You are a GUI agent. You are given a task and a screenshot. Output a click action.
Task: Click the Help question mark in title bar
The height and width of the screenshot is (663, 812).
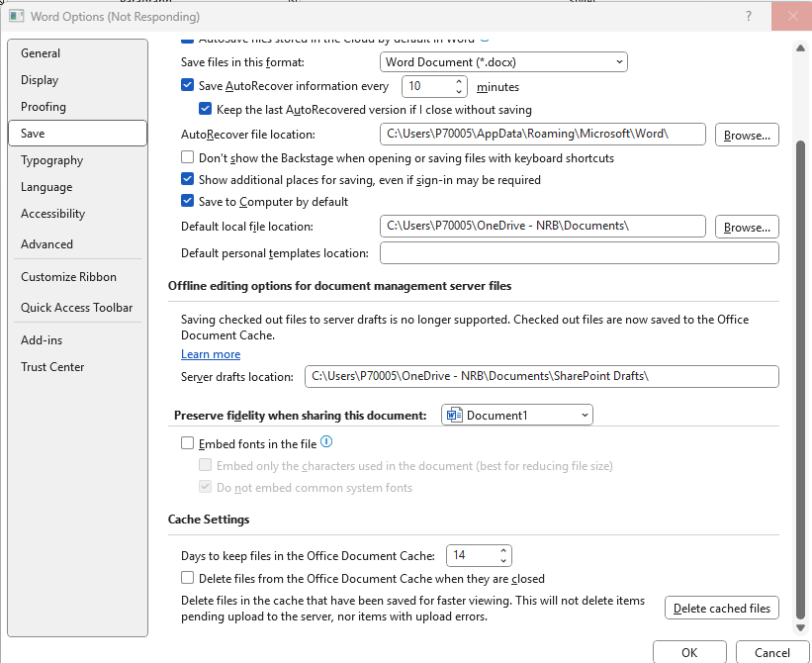749,16
